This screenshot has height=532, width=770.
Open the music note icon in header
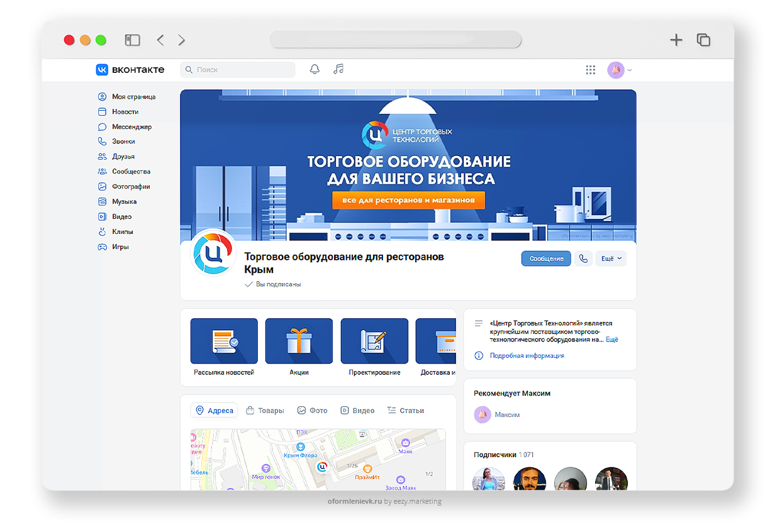pyautogui.click(x=338, y=70)
